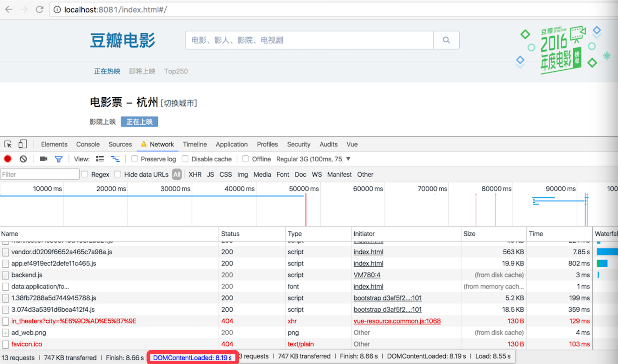
Task: Sort requests by Size column header
Action: tap(494, 234)
